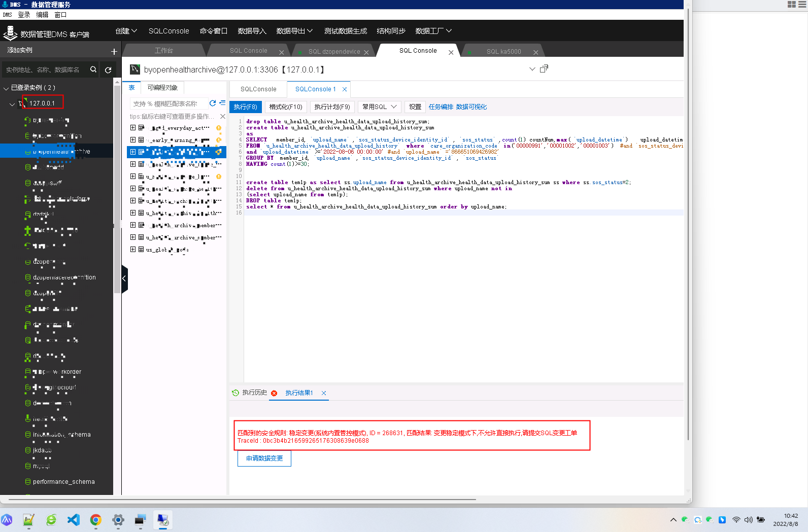Collapse the 127.0.0.1 instance node
Image resolution: width=808 pixels, height=532 pixels.
point(12,104)
